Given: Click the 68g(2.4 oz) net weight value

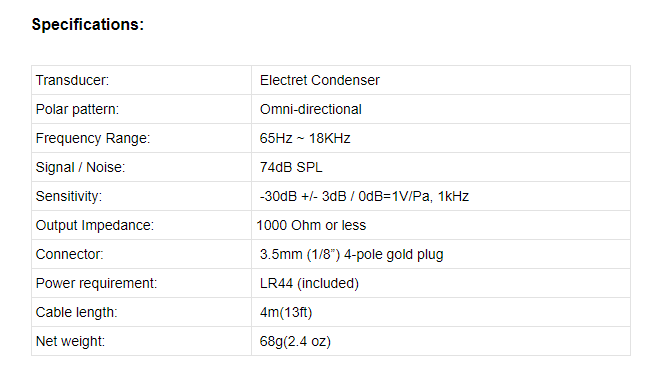Looking at the screenshot, I should [295, 341].
